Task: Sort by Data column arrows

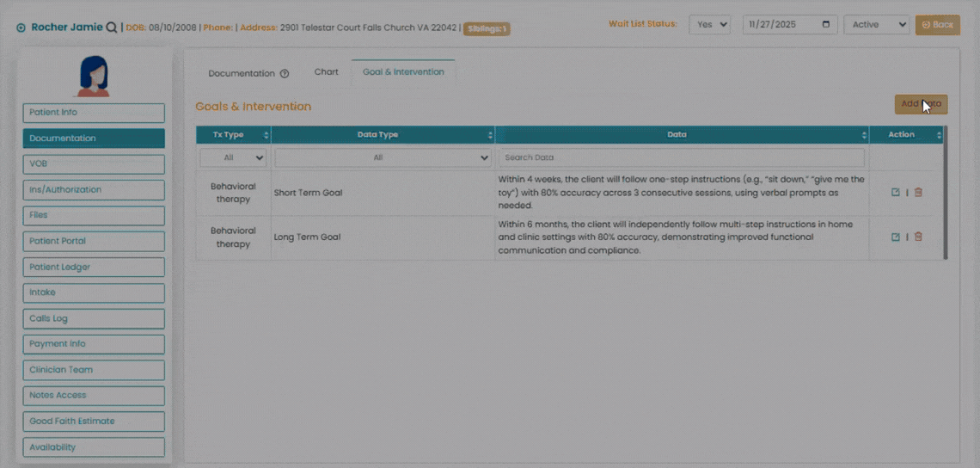Action: pyautogui.click(x=864, y=134)
